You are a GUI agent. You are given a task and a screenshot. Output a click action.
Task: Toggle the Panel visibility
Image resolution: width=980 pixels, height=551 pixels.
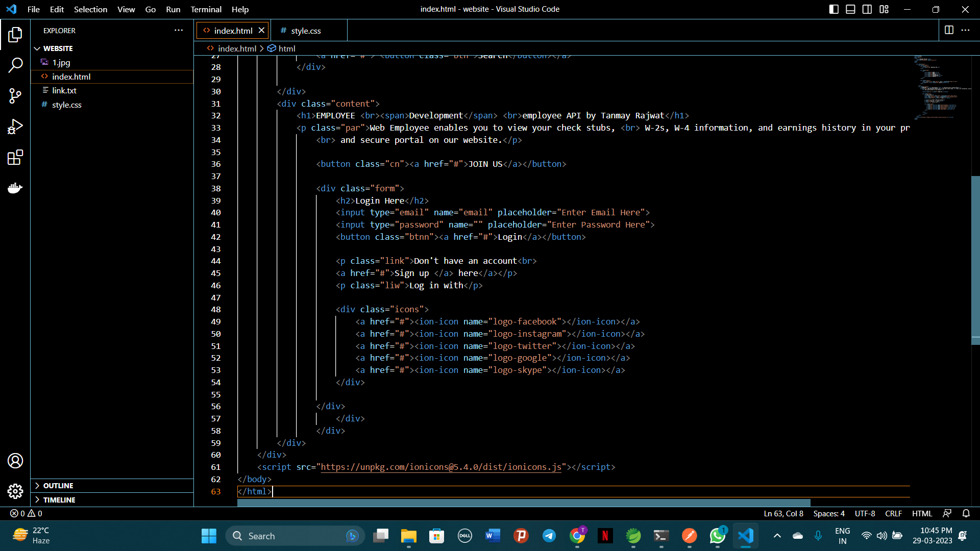(850, 9)
